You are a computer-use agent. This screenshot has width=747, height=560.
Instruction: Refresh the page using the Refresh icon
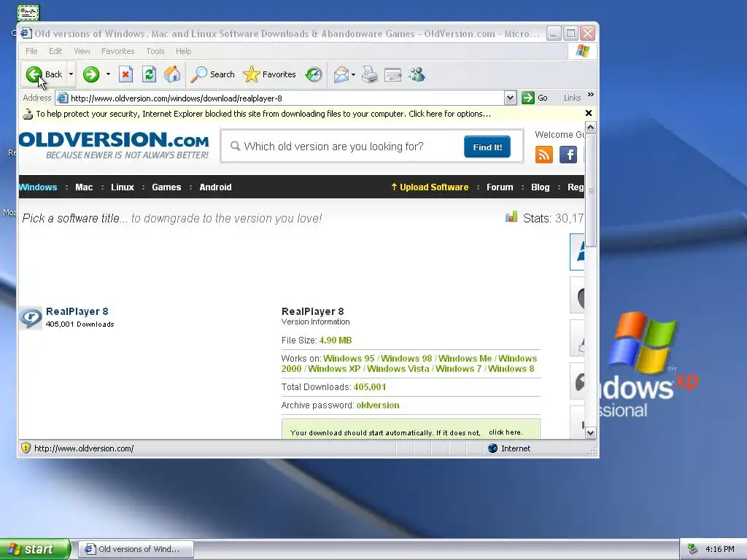pyautogui.click(x=149, y=74)
